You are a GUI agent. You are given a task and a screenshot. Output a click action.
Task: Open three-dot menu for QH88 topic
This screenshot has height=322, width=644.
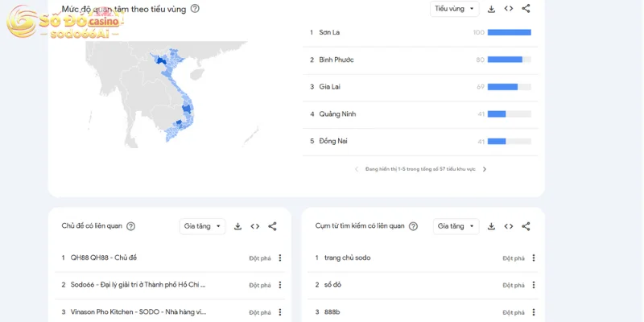(280, 258)
